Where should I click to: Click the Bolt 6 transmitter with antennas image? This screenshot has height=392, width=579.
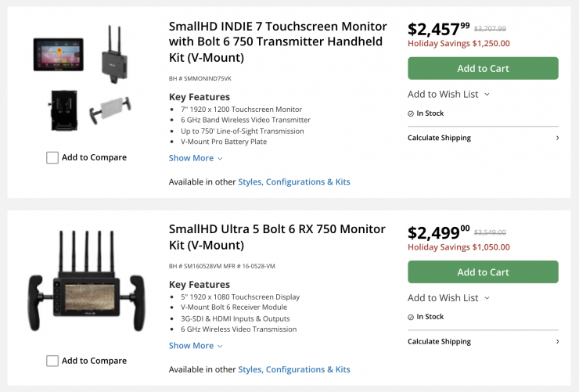coord(113,53)
